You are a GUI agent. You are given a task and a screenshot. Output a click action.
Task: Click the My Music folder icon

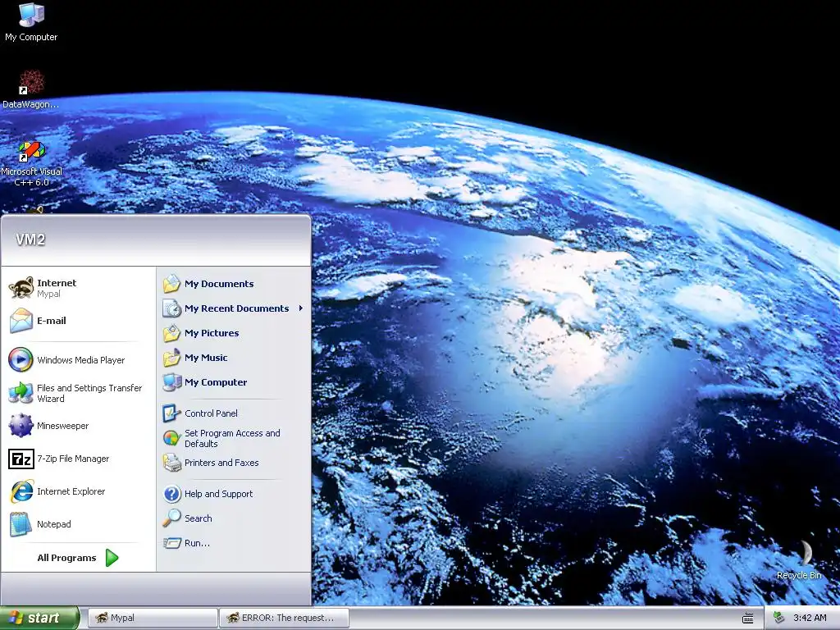click(x=172, y=358)
